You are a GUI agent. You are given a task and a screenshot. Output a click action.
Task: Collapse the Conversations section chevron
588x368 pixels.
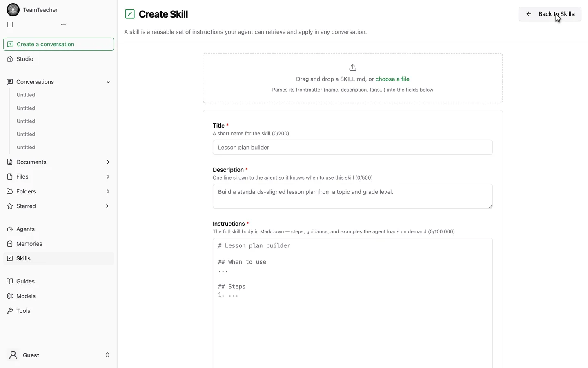pyautogui.click(x=108, y=82)
